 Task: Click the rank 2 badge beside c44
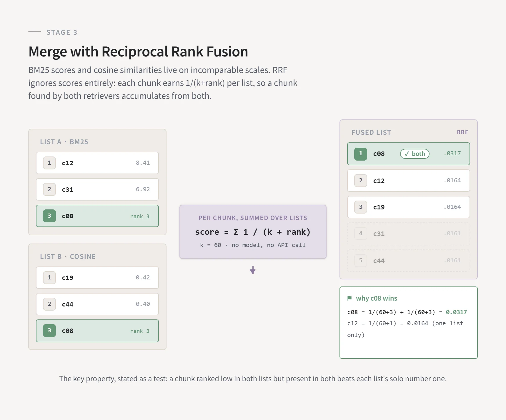[49, 304]
